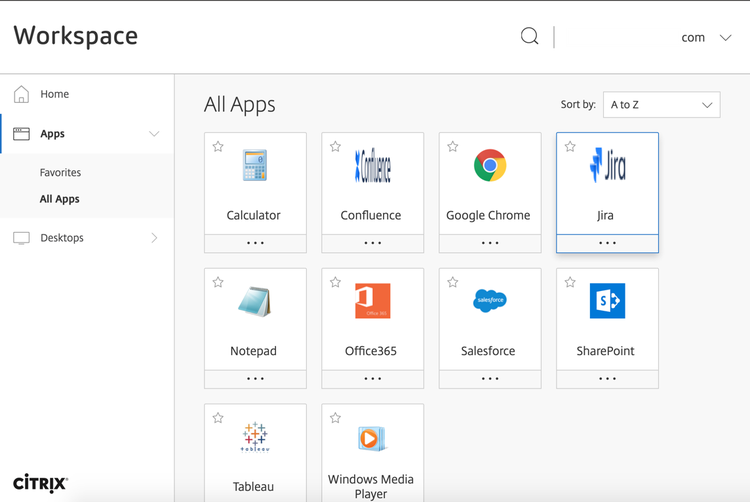Expand Confluence details with three dots

pos(373,243)
